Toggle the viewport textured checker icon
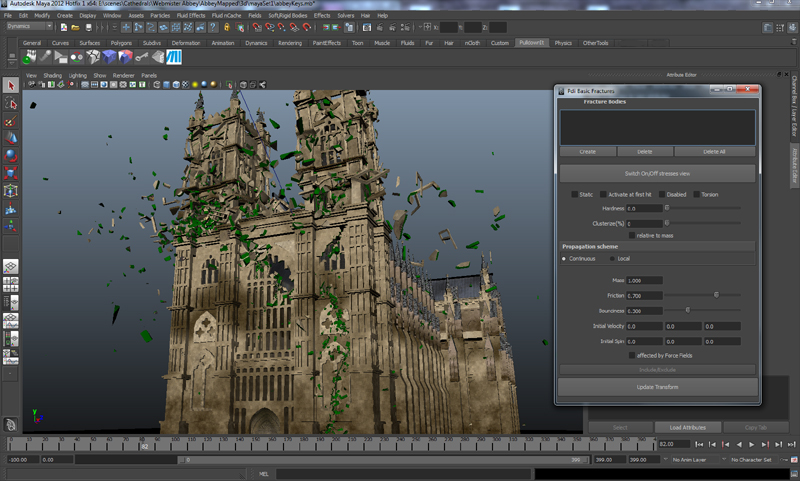800x481 pixels. (x=186, y=85)
